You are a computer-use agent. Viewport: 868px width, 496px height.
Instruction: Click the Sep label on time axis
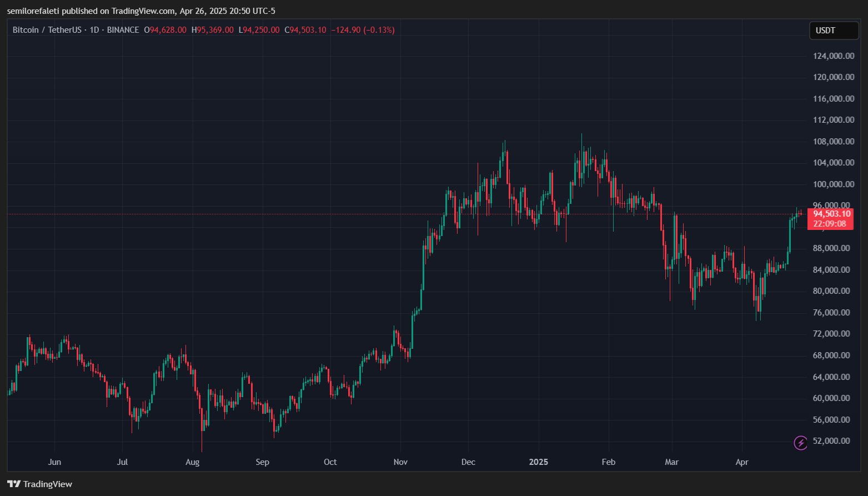(262, 462)
